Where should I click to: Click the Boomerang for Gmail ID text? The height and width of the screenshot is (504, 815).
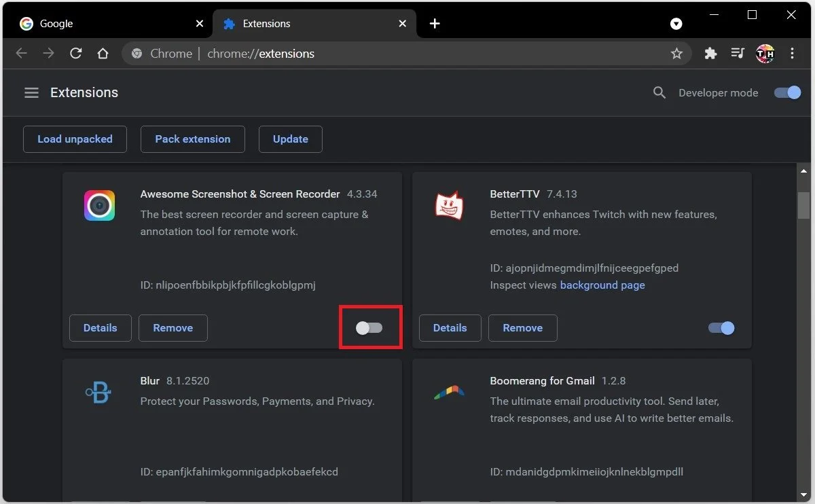coord(587,472)
